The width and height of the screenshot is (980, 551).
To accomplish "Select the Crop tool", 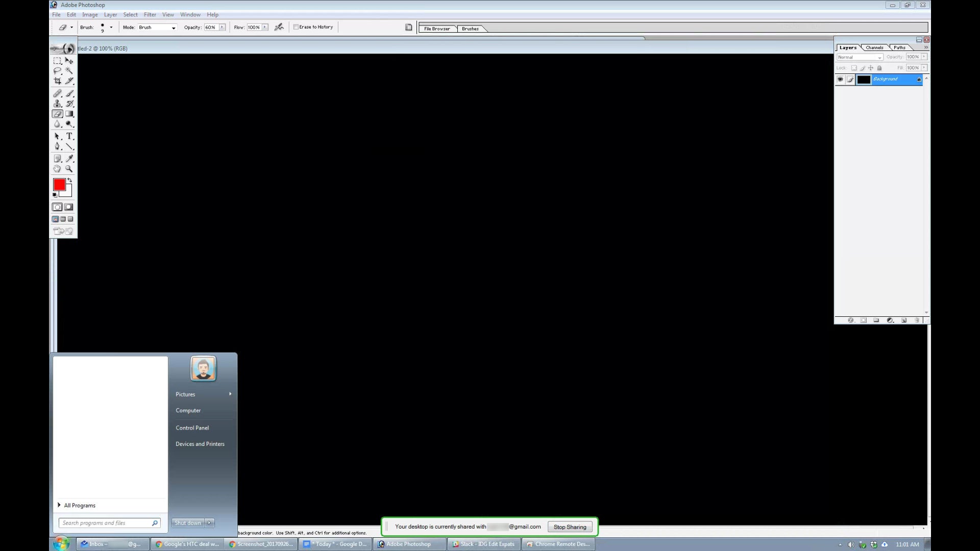I will [57, 81].
